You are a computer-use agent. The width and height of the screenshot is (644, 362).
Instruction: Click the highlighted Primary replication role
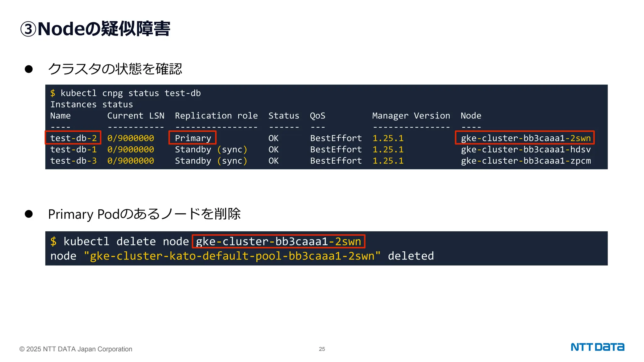click(x=193, y=138)
